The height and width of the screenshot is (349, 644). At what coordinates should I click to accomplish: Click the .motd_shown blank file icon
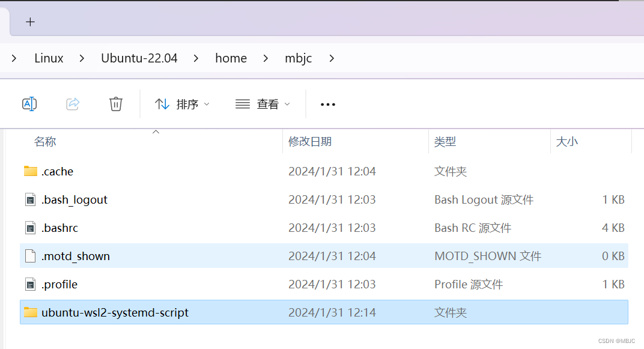tap(31, 256)
